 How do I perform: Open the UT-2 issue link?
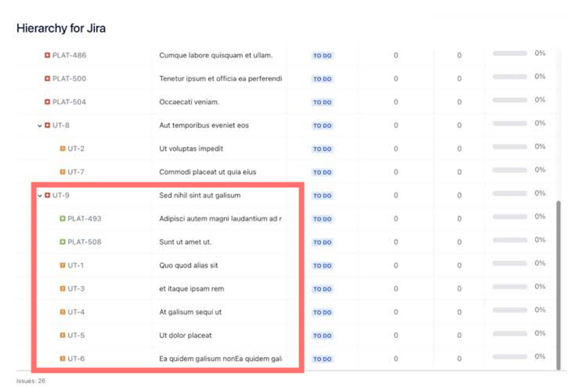point(76,149)
